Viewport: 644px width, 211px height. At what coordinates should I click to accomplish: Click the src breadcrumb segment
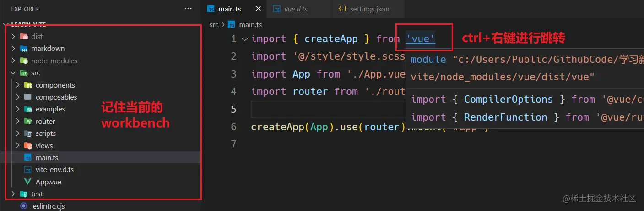pyautogui.click(x=214, y=25)
